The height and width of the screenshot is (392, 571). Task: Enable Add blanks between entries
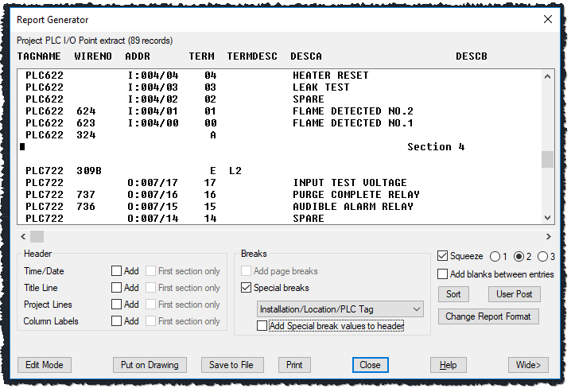(442, 274)
